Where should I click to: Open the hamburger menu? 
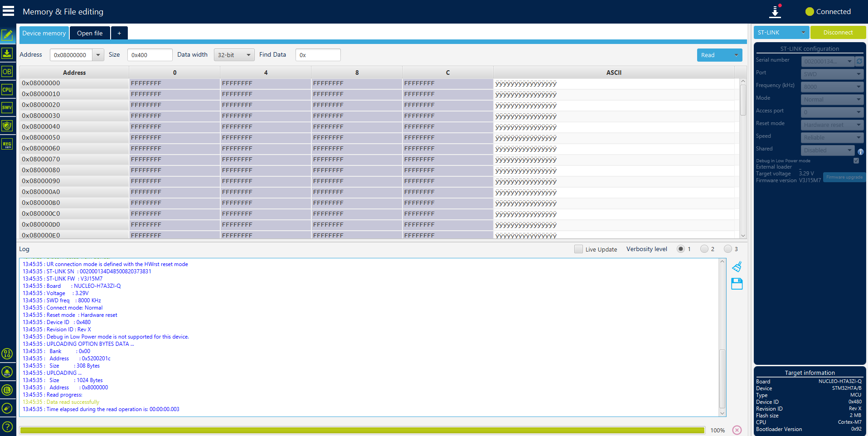[8, 10]
